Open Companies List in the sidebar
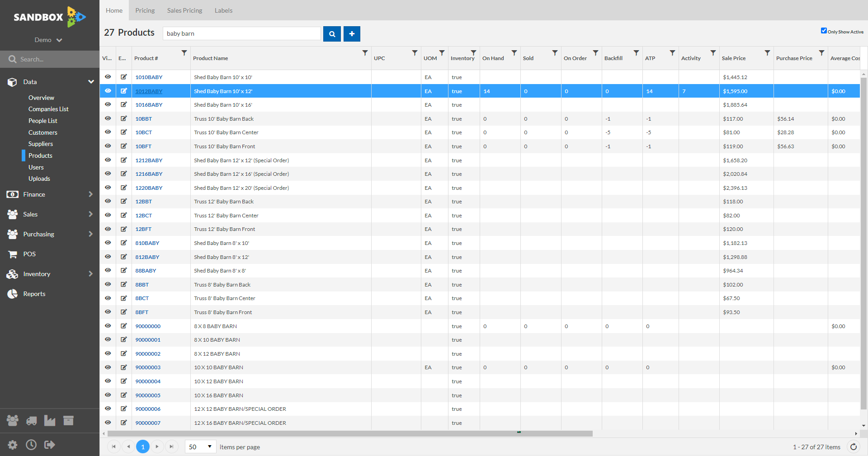 [48, 109]
